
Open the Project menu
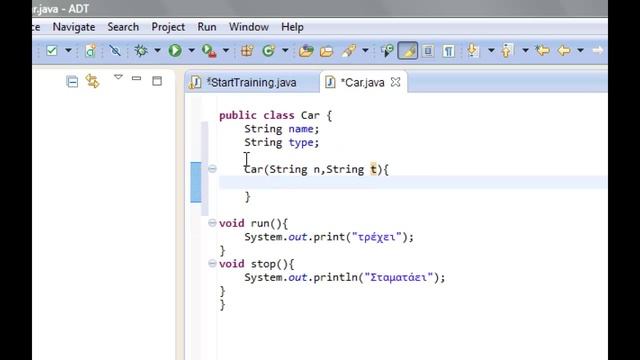(168, 27)
